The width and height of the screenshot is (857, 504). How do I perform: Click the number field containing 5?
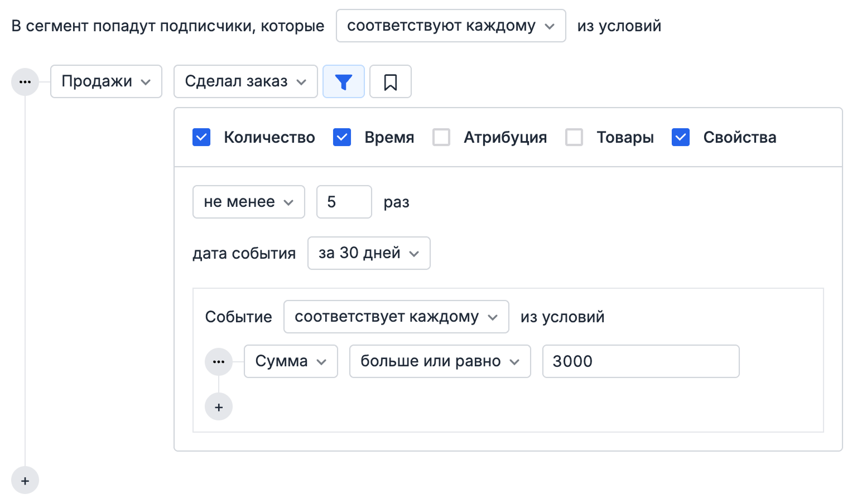(344, 202)
